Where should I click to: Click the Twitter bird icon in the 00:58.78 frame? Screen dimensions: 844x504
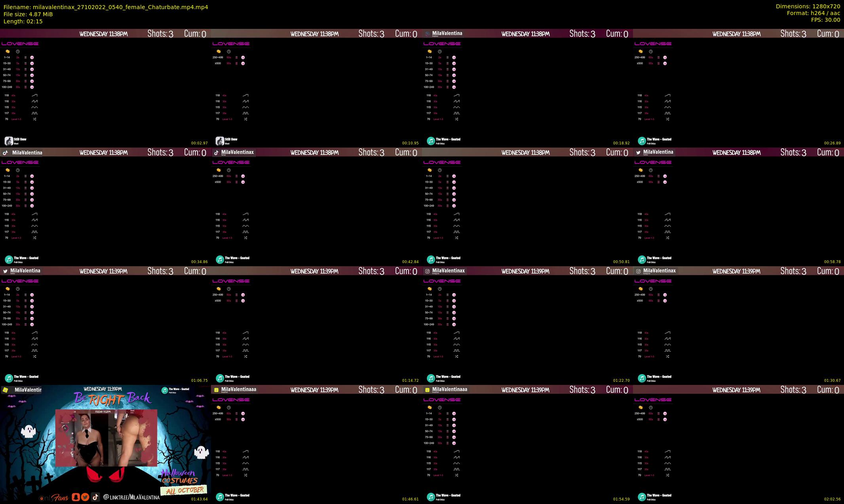638,152
